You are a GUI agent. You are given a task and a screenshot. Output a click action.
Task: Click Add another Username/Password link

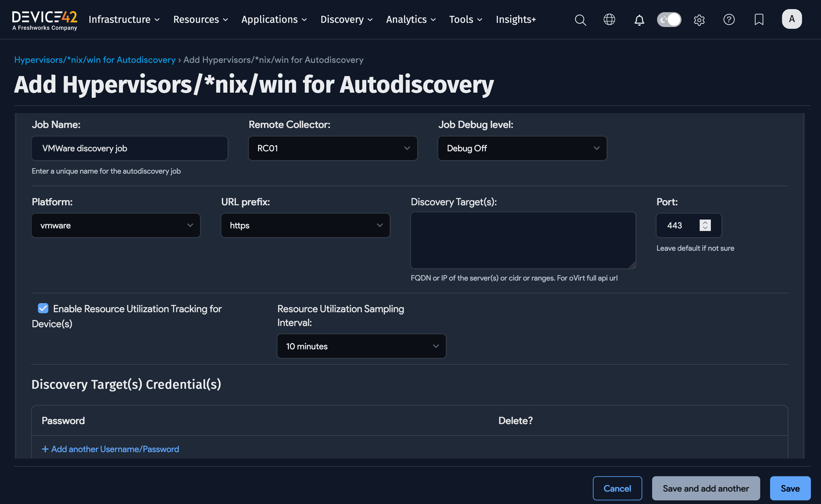tap(110, 449)
